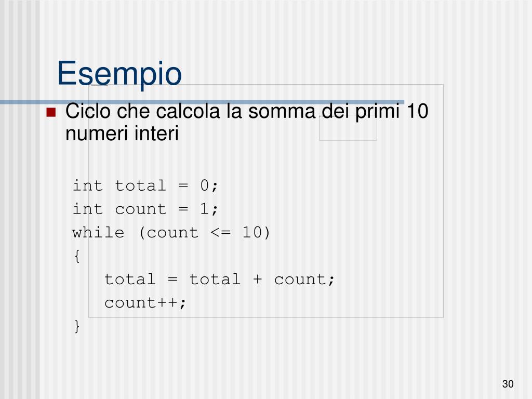Click the number 10 in the bullet text
This screenshot has height=399, width=532.
point(417,111)
